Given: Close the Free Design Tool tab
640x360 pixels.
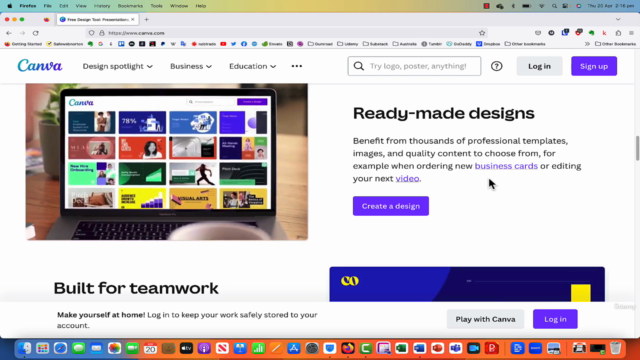Looking at the screenshot, I should (133, 20).
